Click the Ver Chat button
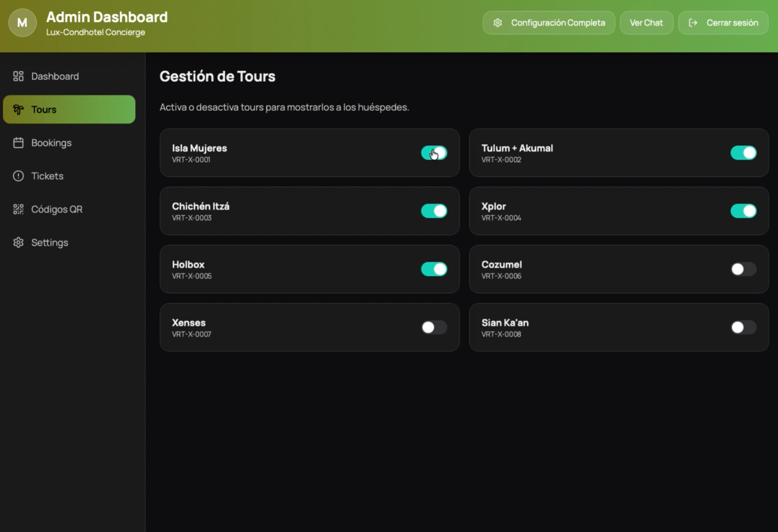 click(x=646, y=22)
